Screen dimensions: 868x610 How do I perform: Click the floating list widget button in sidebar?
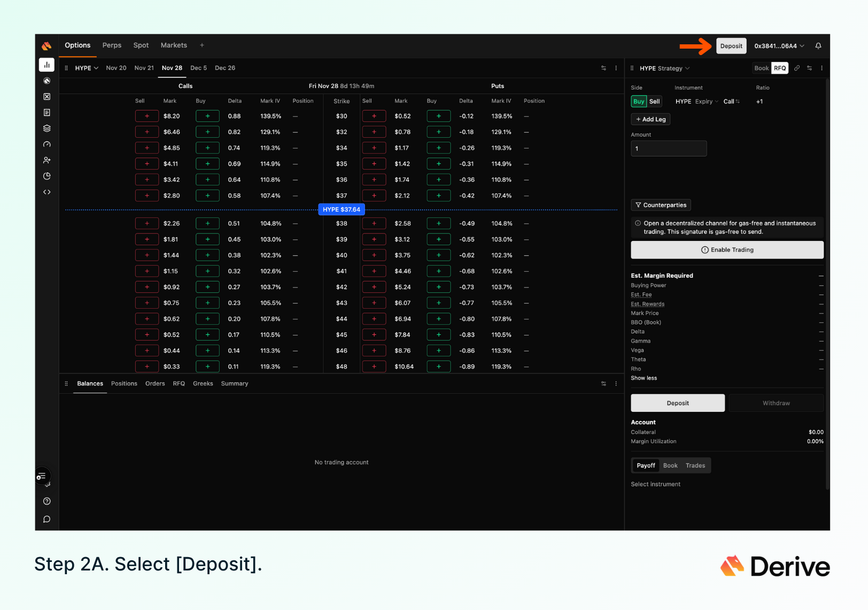[42, 476]
